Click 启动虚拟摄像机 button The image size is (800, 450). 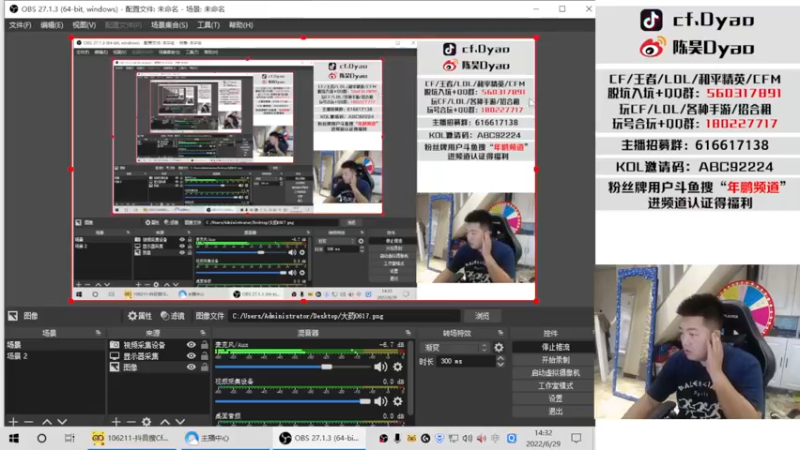555,373
